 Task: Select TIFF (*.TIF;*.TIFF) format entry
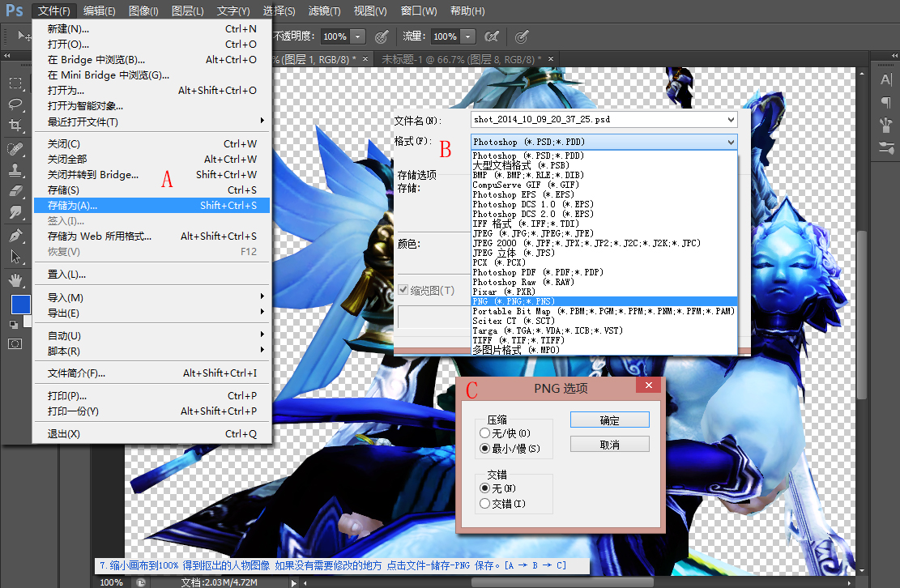604,340
